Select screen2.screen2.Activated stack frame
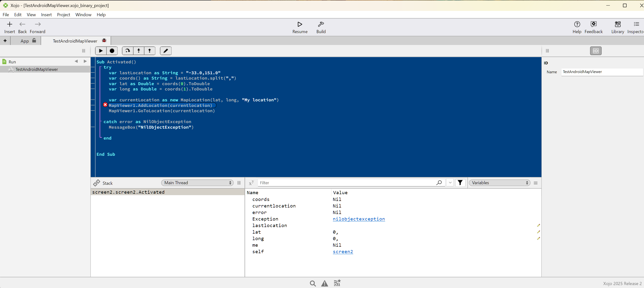 coord(167,192)
